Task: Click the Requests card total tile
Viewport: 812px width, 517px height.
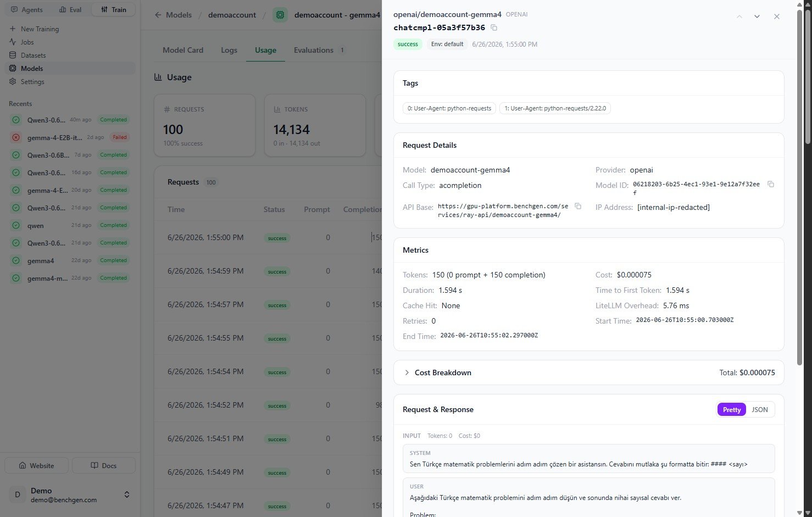Action: pyautogui.click(x=204, y=125)
